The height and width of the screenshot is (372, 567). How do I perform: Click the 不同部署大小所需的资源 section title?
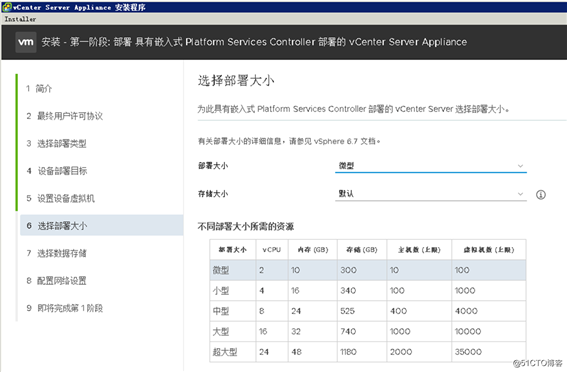[x=246, y=227]
